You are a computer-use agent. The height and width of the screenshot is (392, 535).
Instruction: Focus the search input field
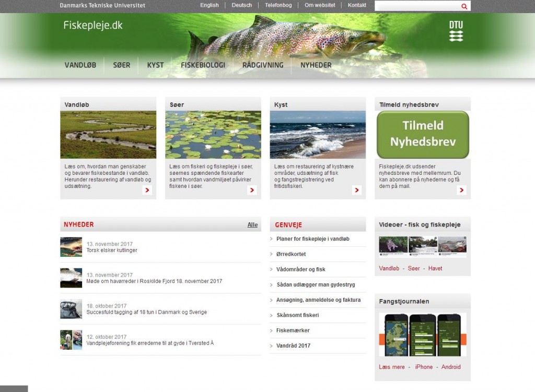tap(417, 6)
